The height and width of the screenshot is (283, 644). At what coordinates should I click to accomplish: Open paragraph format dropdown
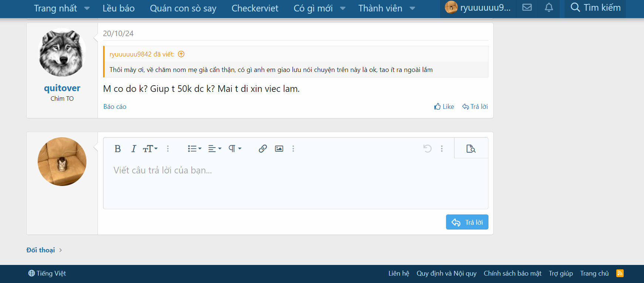[x=235, y=149]
